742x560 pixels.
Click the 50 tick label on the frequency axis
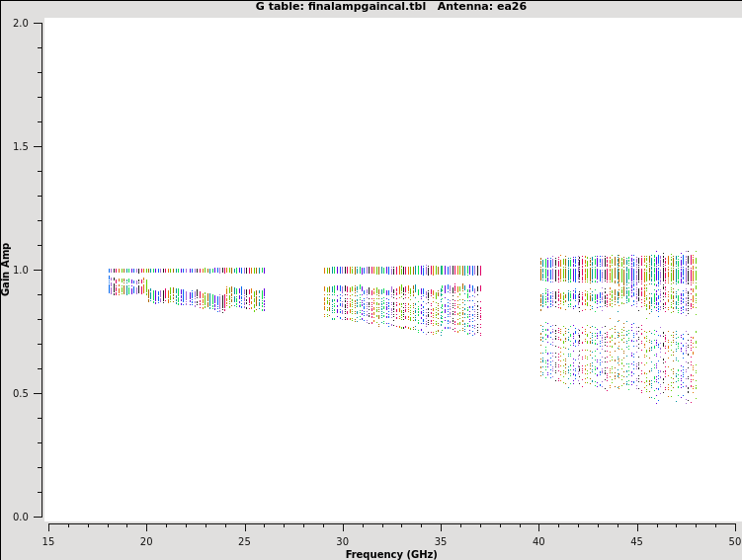tap(734, 541)
